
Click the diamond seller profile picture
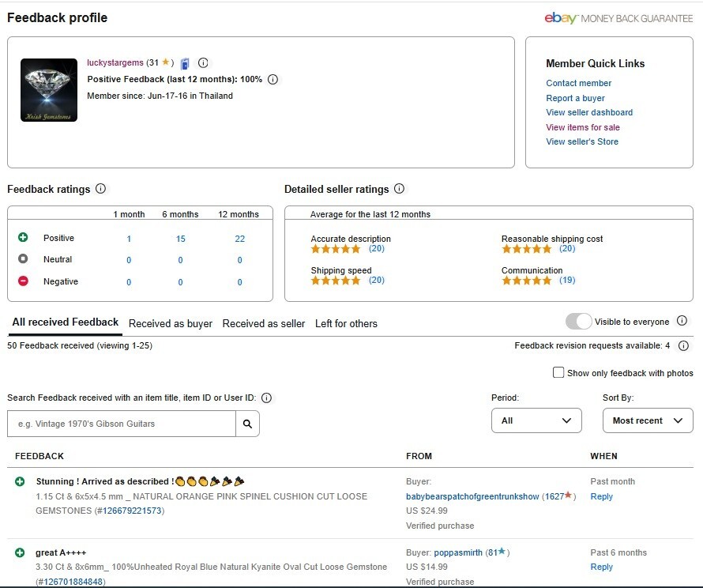[49, 90]
